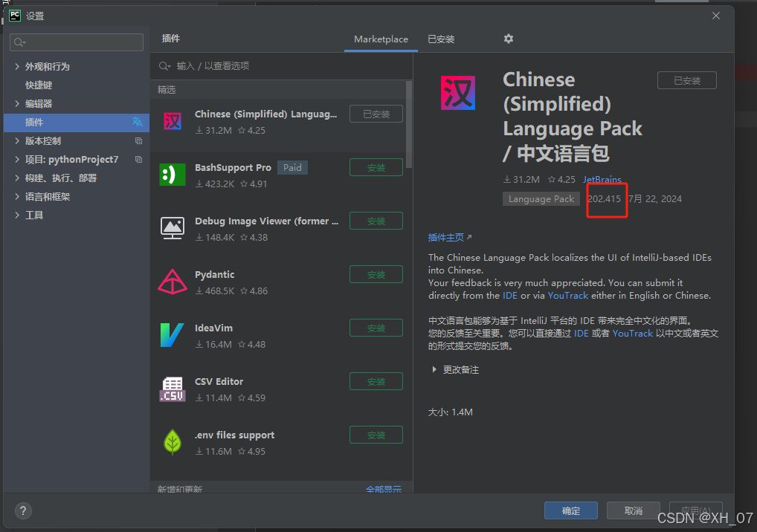Screen dimensions: 757x532
Task: Click the .env files support icon
Action: 173,442
